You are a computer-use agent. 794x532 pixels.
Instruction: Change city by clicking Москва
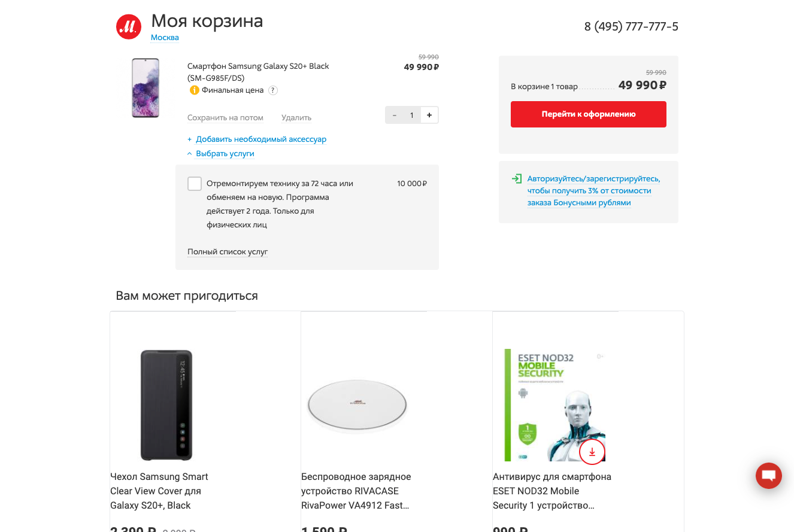165,38
